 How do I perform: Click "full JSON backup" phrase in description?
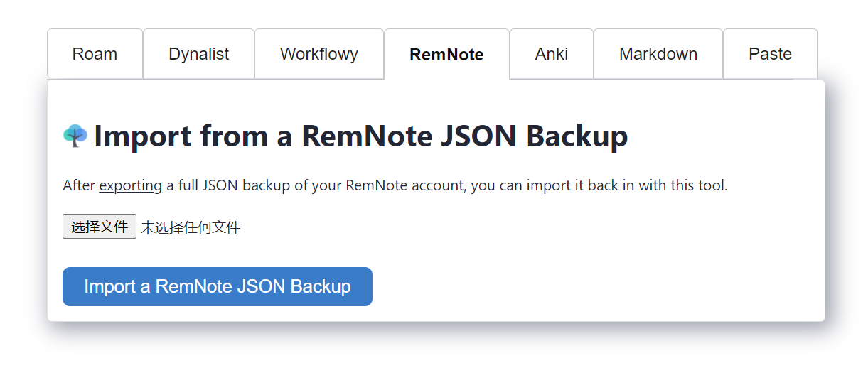(232, 186)
